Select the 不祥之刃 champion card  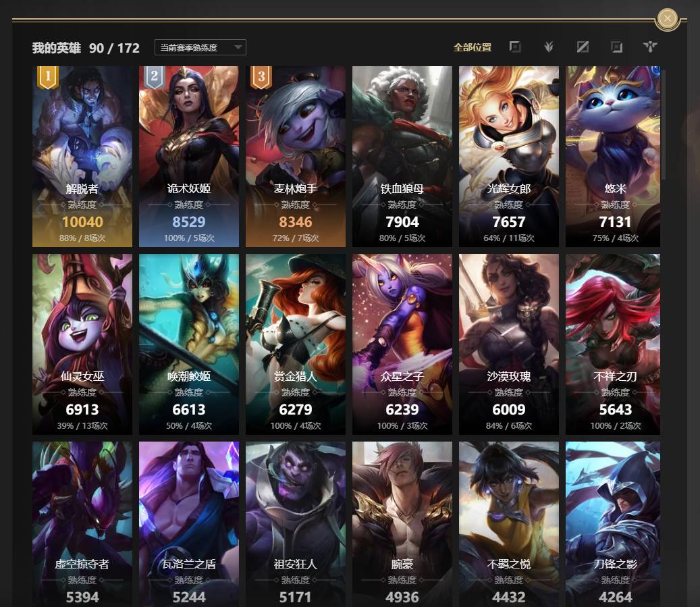[x=613, y=344]
